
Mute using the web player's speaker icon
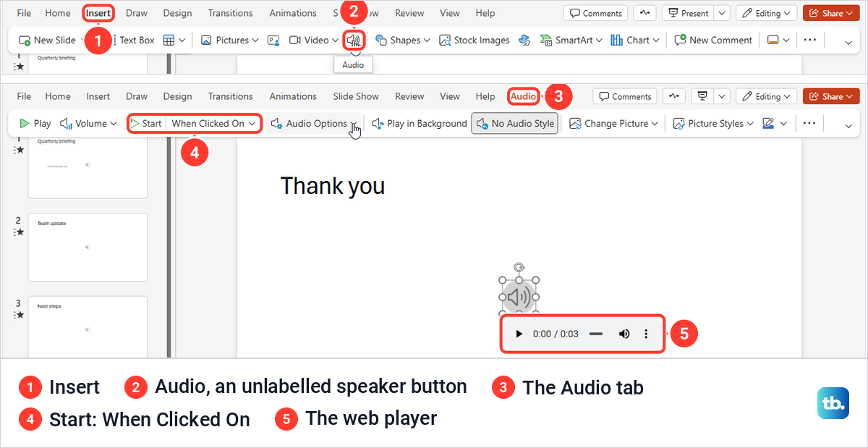click(x=624, y=334)
